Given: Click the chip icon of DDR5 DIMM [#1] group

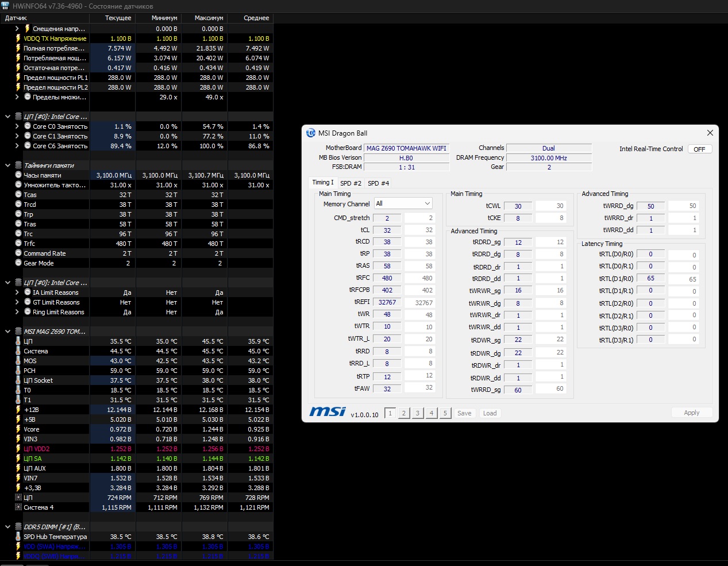Looking at the screenshot, I should tap(18, 526).
